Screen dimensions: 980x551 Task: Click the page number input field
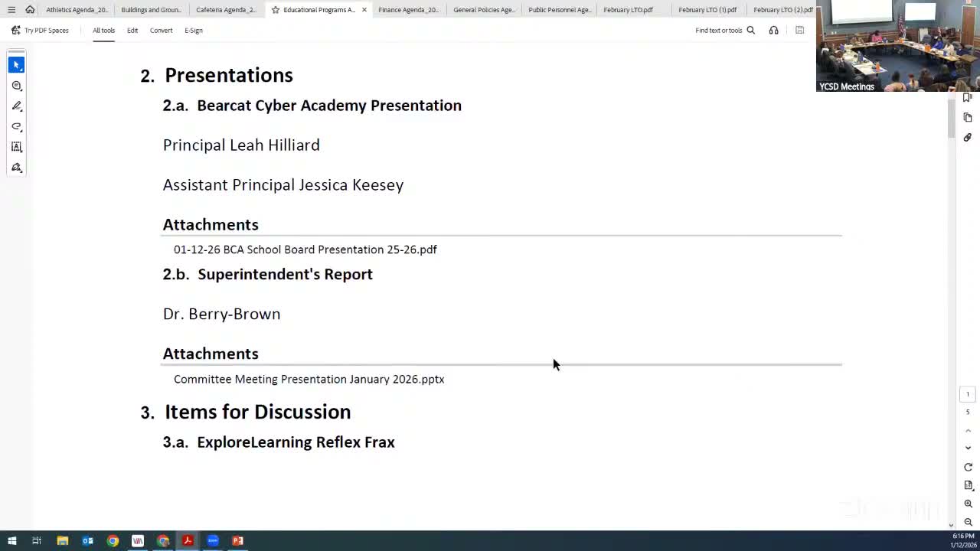[x=967, y=393]
